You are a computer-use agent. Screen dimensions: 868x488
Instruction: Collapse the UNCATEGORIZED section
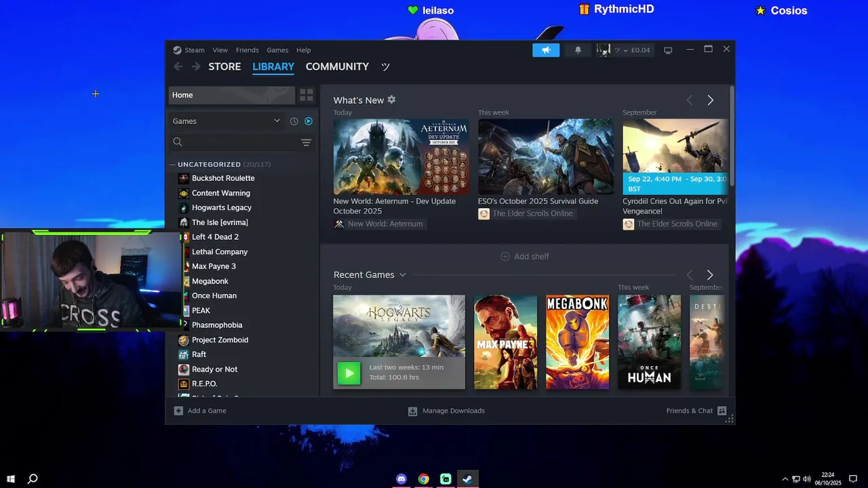click(x=173, y=164)
